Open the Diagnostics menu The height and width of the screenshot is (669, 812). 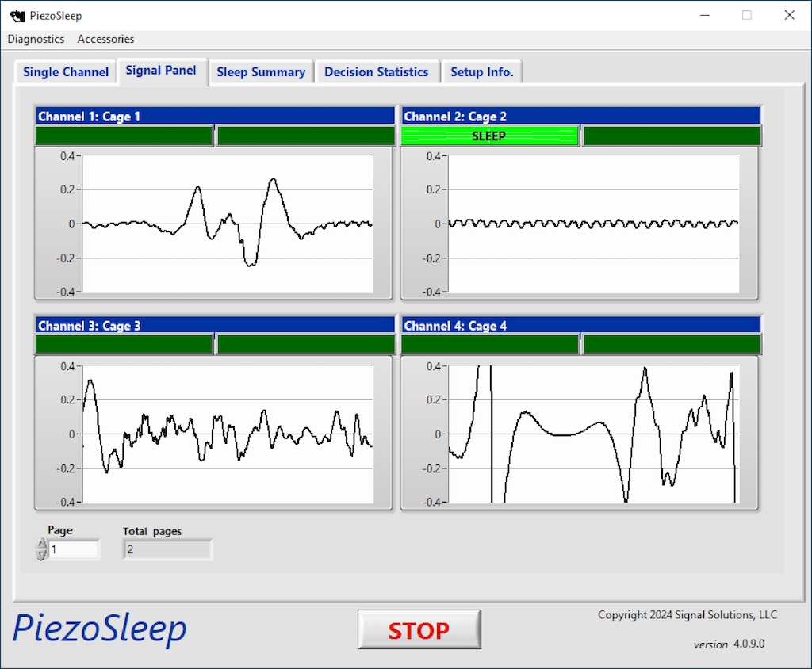tap(36, 39)
